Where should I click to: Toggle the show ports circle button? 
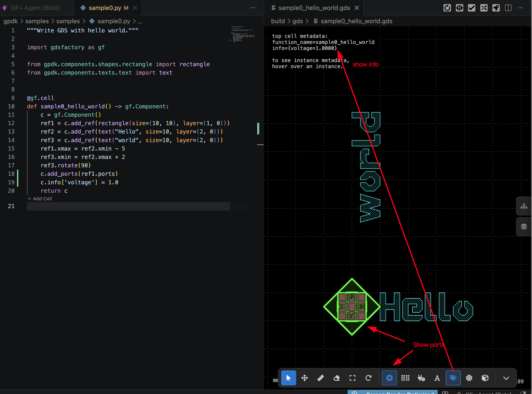pyautogui.click(x=389, y=378)
